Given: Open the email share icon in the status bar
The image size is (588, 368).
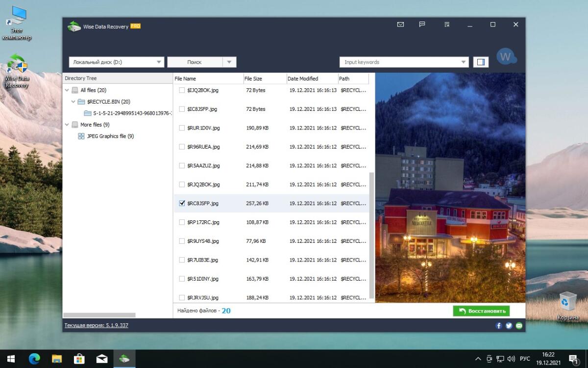Looking at the screenshot, I should coord(519,325).
